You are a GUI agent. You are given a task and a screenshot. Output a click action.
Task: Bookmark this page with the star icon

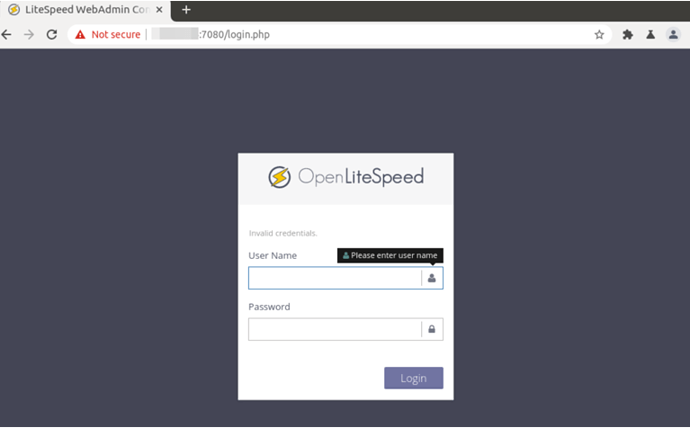point(599,34)
